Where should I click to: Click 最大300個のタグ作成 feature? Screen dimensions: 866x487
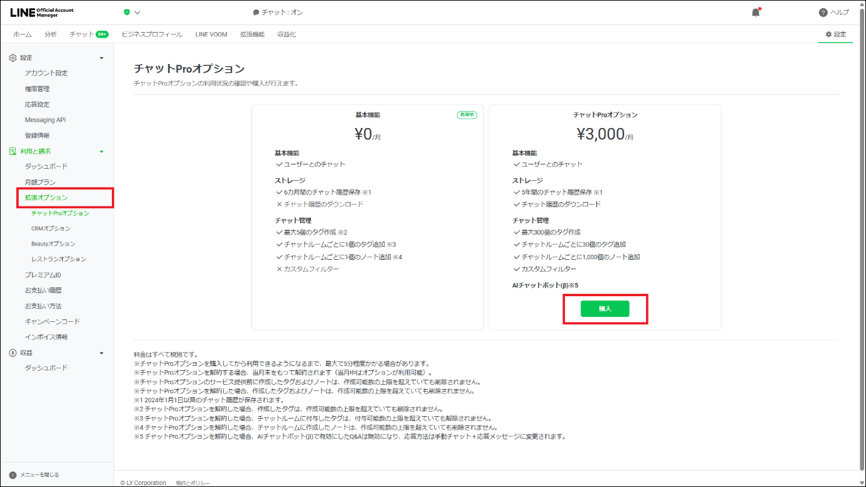[x=551, y=232]
